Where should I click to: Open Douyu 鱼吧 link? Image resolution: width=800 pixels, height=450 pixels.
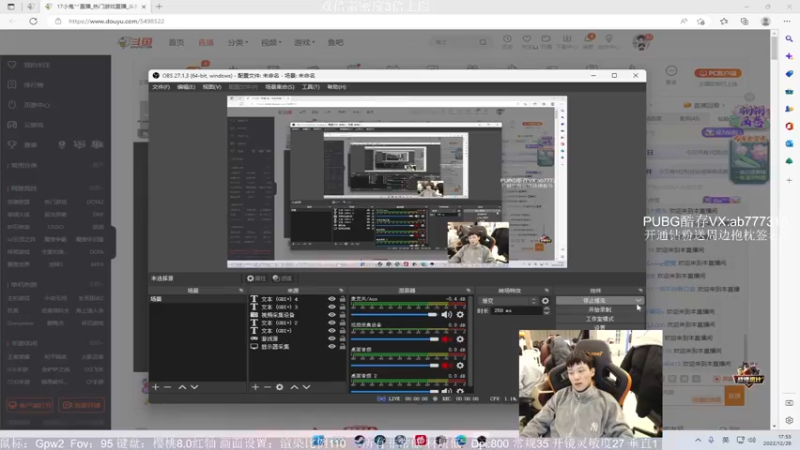pos(335,42)
